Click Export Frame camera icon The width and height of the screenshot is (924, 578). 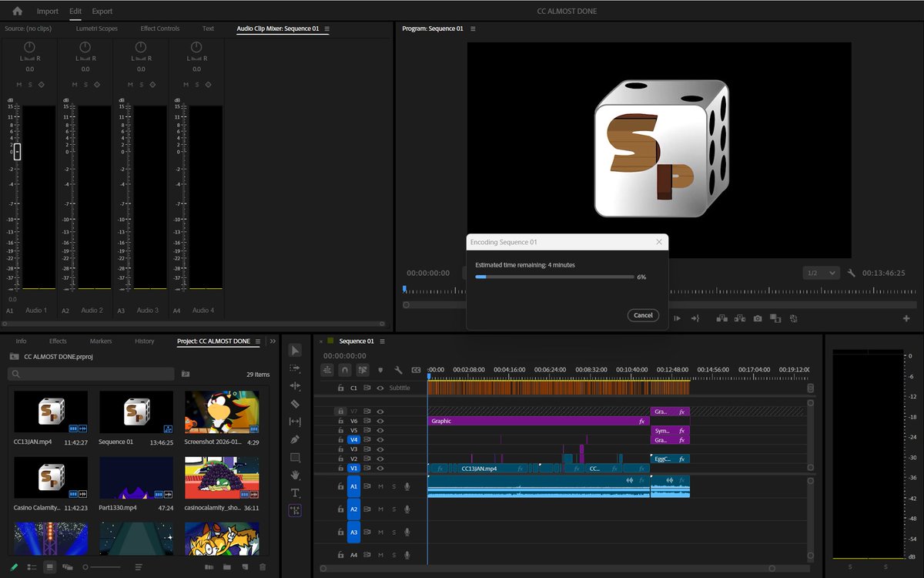tap(758, 318)
